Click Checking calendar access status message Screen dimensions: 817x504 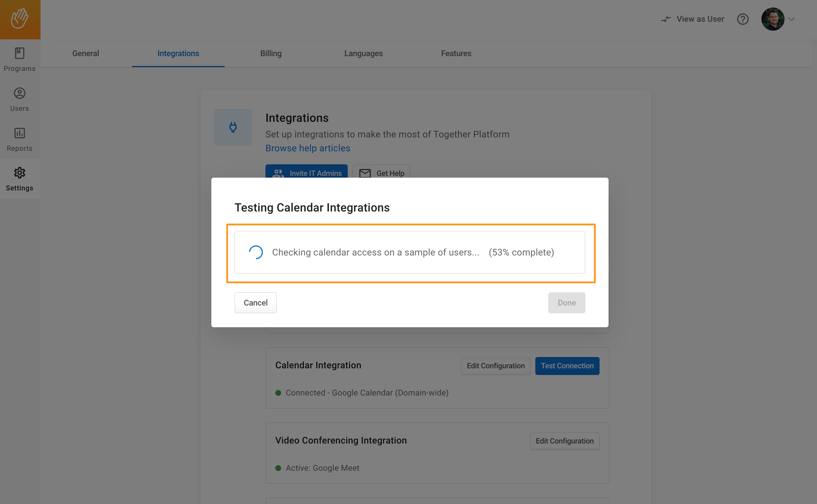[375, 252]
